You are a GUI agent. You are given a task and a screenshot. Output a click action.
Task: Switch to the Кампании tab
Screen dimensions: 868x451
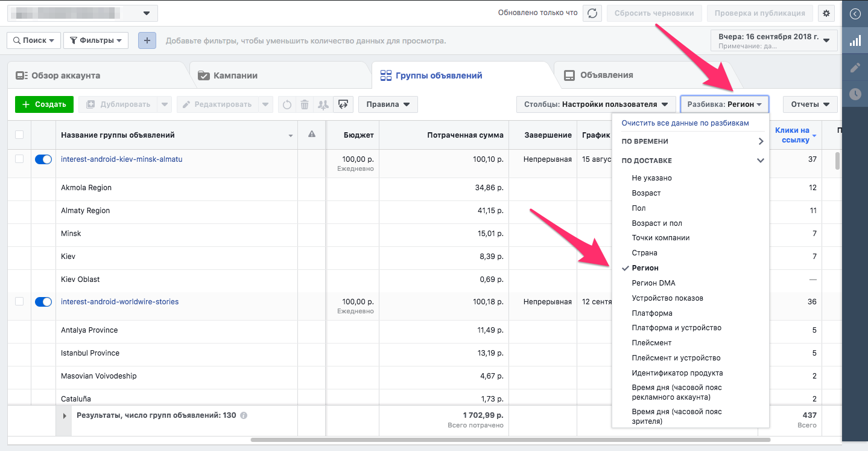[x=235, y=75]
